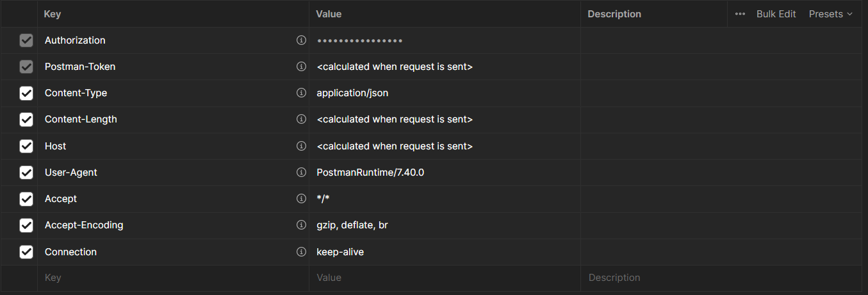The width and height of the screenshot is (868, 295).
Task: Show Accept-Encoding header info icon
Action: [301, 225]
